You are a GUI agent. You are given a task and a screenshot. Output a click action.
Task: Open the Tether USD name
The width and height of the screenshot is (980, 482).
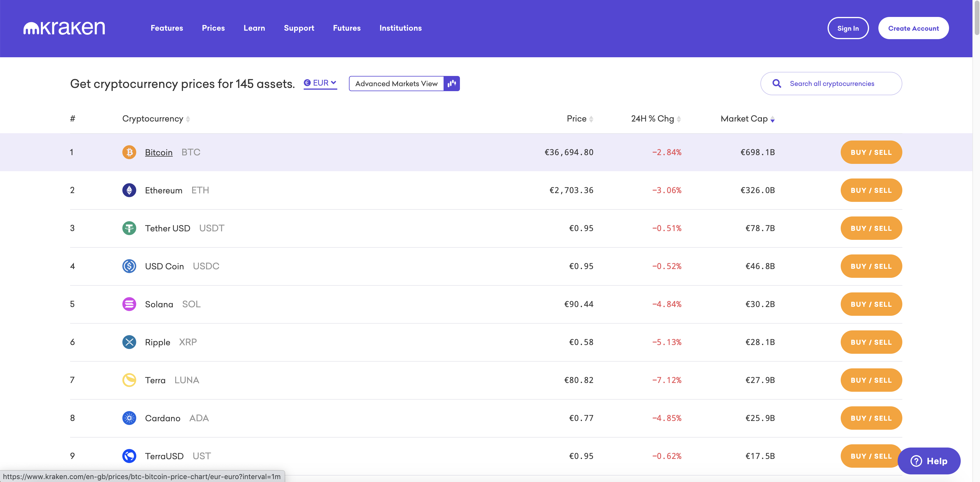pos(167,228)
